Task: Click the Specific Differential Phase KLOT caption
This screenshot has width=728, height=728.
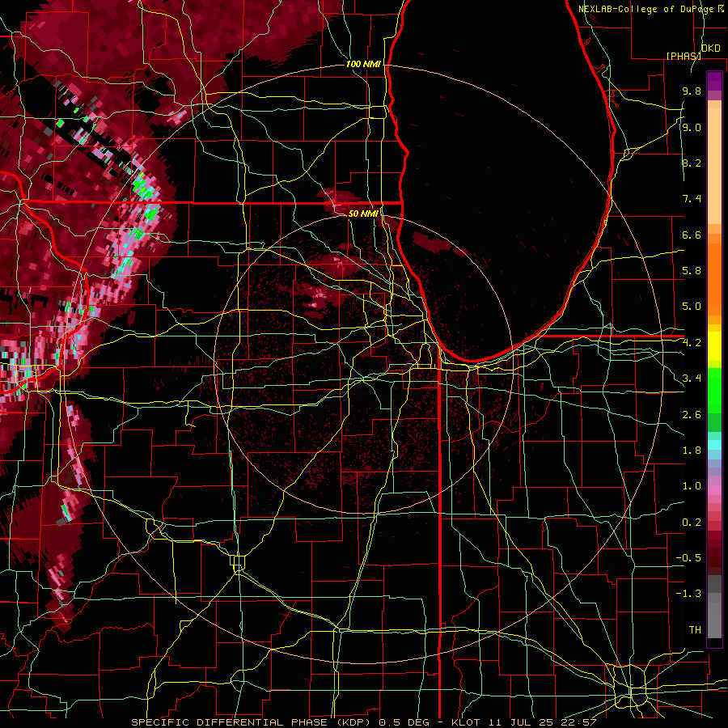Action: coord(364,722)
